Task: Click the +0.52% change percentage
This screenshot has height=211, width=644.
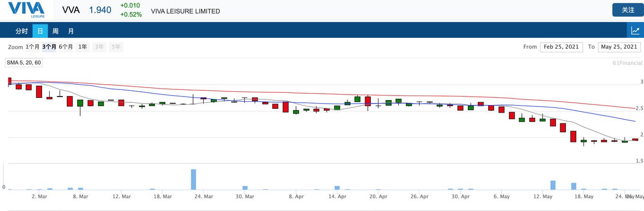Action: pyautogui.click(x=131, y=15)
